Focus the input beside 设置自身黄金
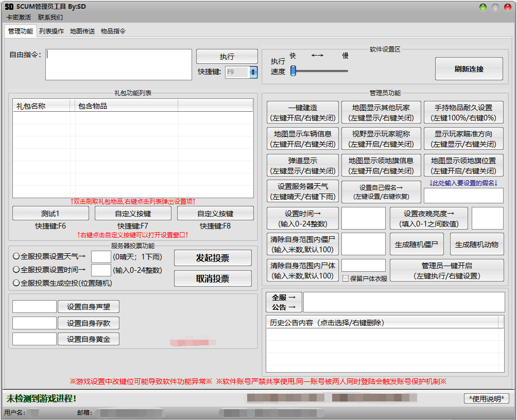 pos(35,339)
